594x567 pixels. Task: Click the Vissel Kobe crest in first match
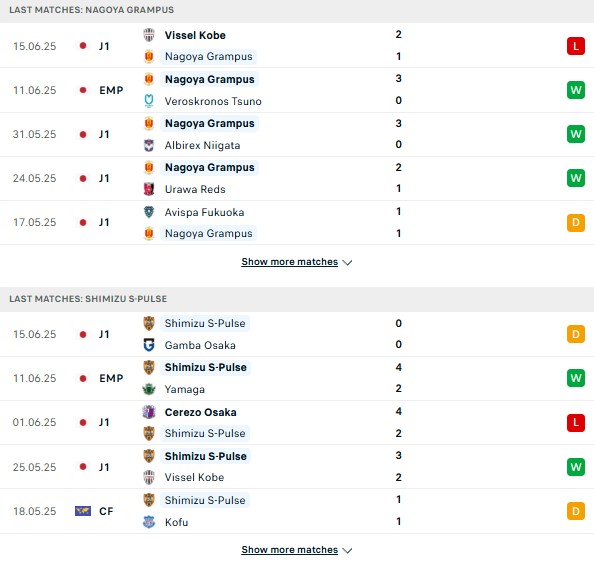149,35
